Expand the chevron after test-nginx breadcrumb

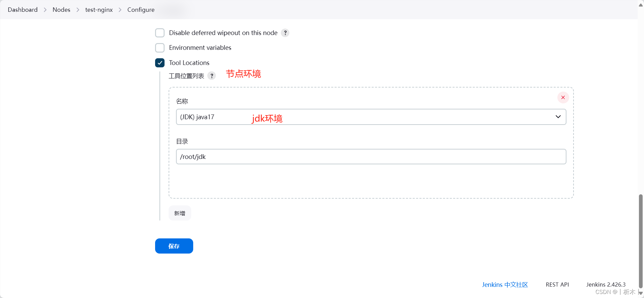(120, 10)
